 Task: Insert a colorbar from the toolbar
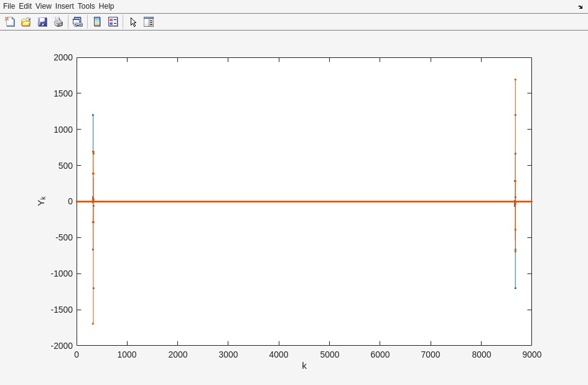pyautogui.click(x=97, y=22)
